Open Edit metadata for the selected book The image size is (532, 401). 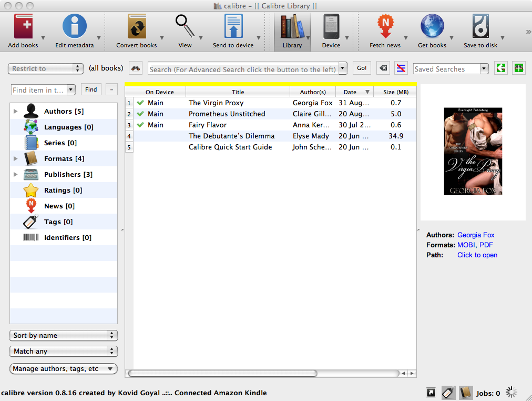click(74, 27)
